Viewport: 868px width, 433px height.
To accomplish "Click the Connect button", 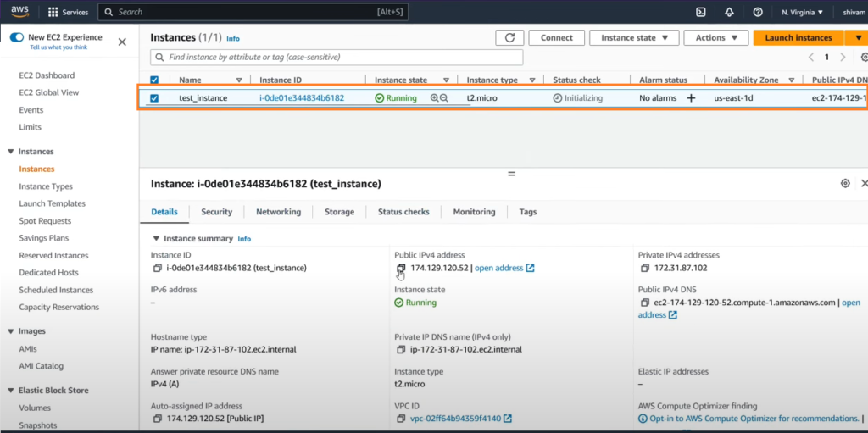I will pyautogui.click(x=557, y=37).
